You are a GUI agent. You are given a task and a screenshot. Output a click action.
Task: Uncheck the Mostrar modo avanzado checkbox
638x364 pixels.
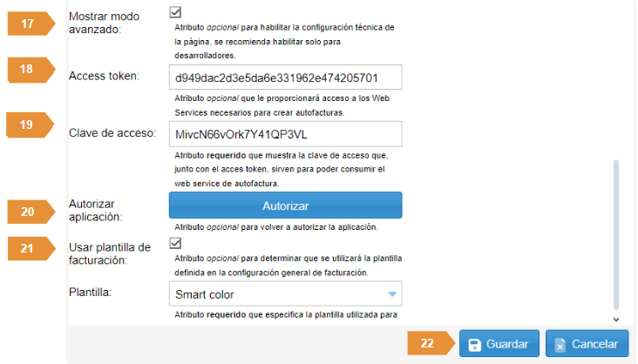(x=175, y=12)
